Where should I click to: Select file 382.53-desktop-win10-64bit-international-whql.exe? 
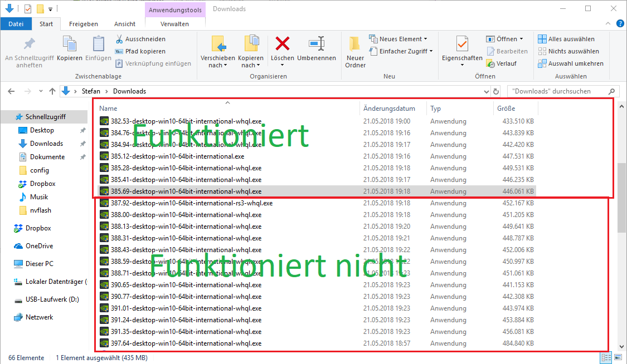click(x=317, y=121)
